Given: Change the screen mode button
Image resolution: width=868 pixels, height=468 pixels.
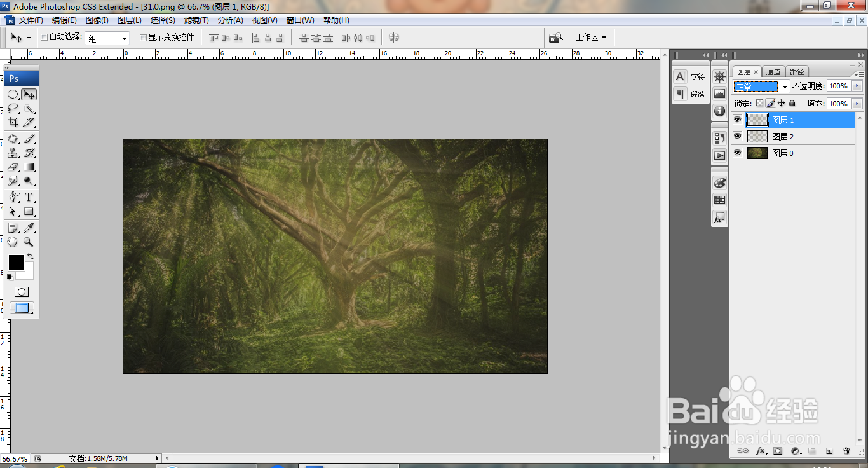Looking at the screenshot, I should (x=22, y=308).
